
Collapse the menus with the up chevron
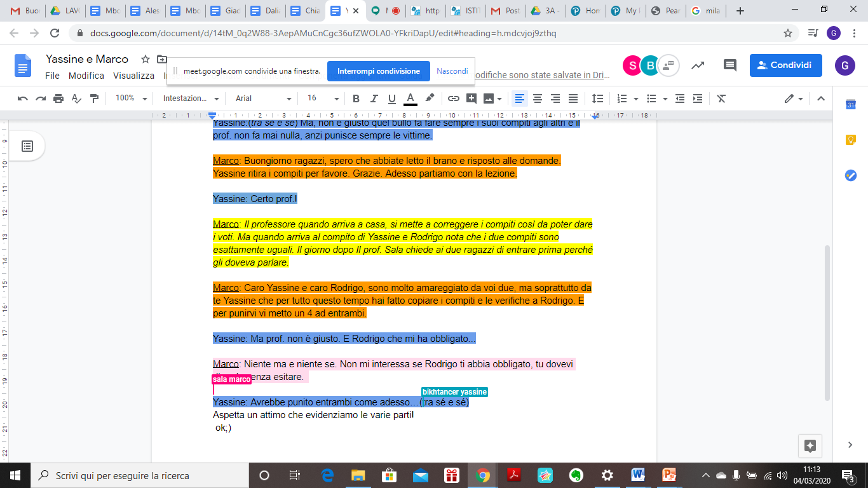click(x=821, y=98)
